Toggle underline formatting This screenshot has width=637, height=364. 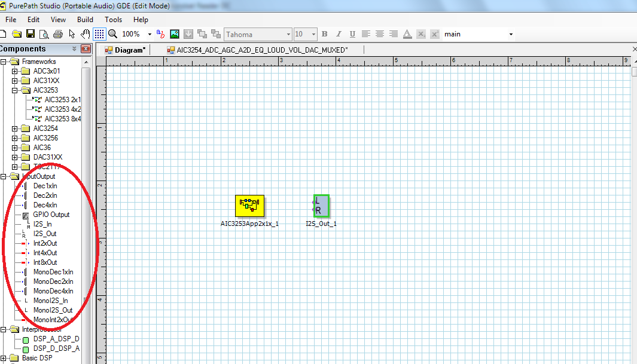352,34
